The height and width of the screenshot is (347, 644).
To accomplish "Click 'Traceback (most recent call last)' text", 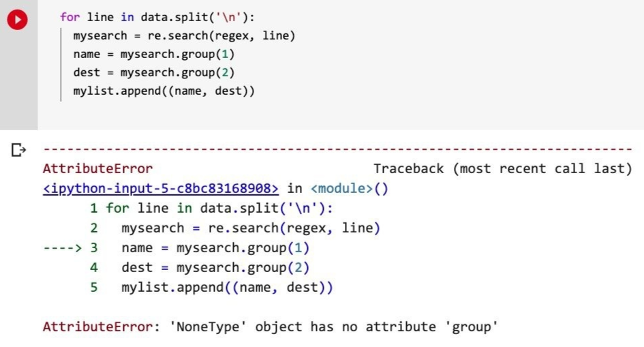I will point(503,169).
